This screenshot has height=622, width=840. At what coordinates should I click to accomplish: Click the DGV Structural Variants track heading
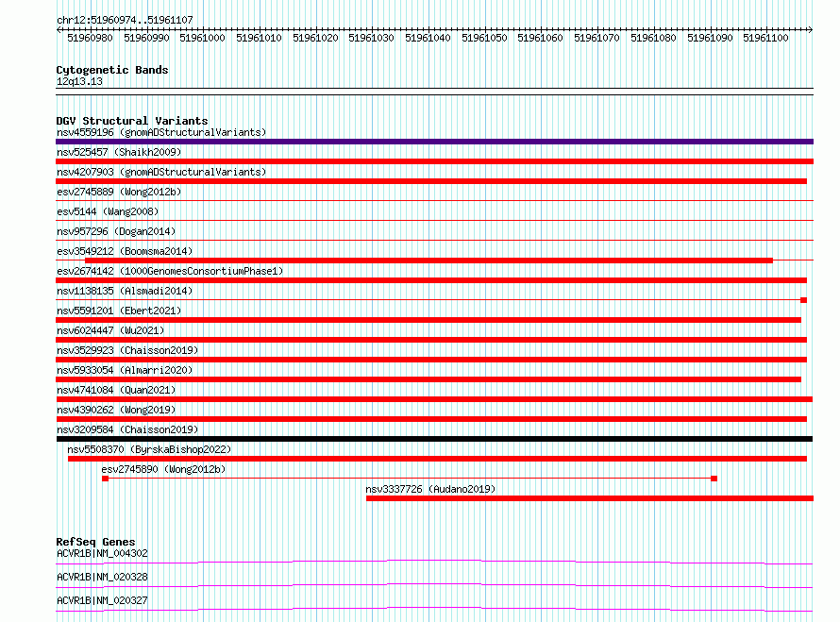coord(132,121)
